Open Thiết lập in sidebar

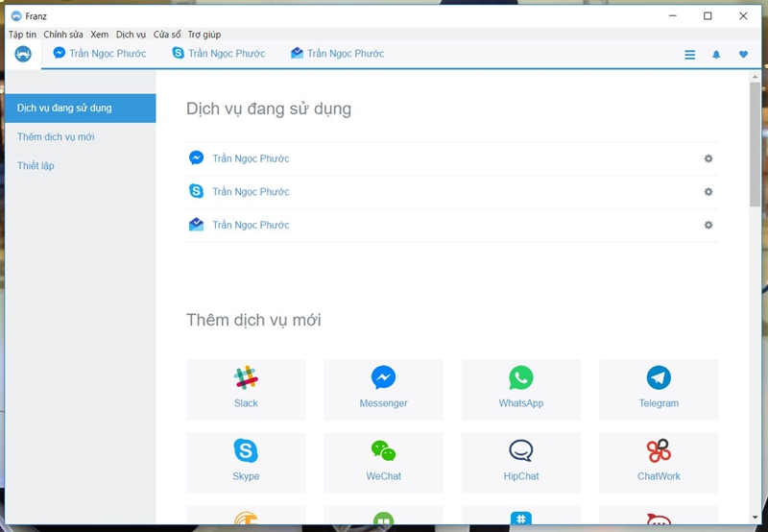[x=81, y=165]
